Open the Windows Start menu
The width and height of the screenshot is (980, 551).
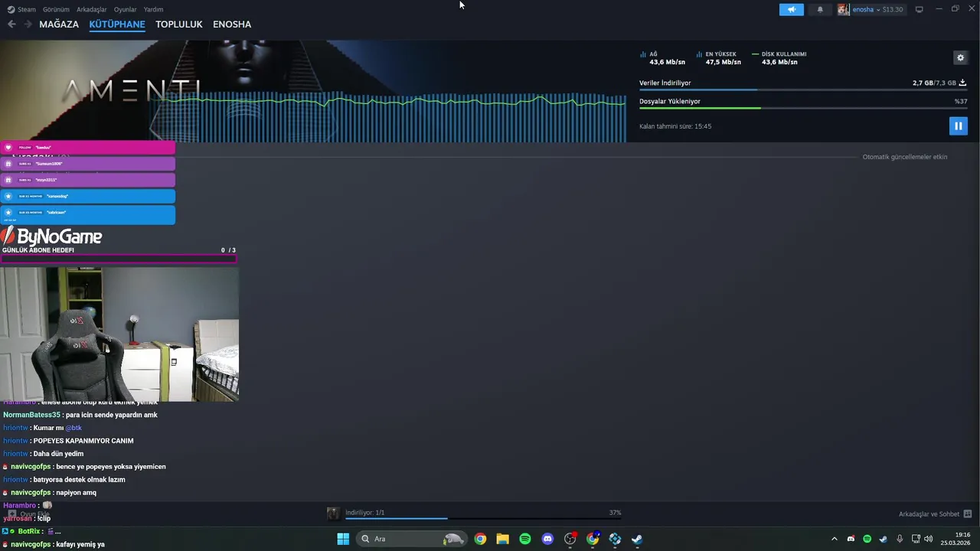(343, 539)
